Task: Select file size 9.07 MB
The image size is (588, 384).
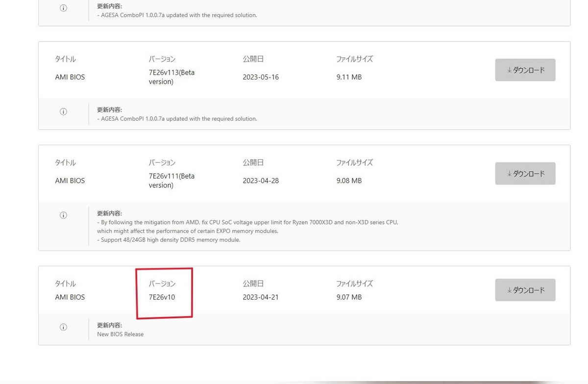Action: [349, 297]
